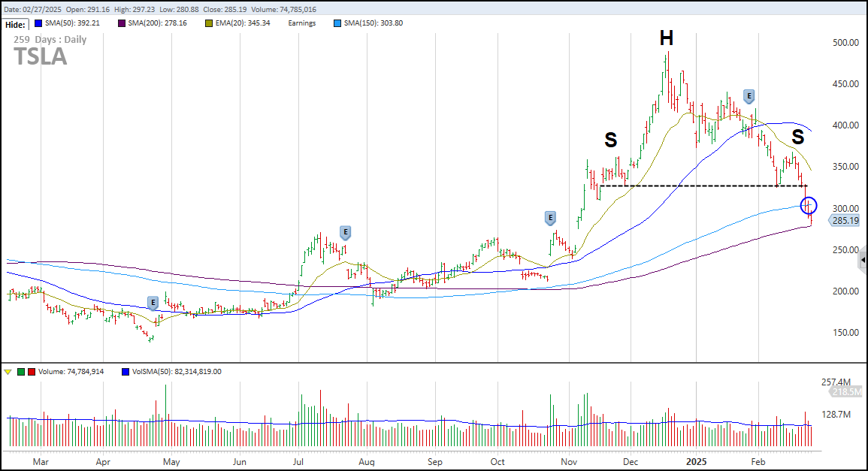Click the earnings E marker in late July

[346, 232]
